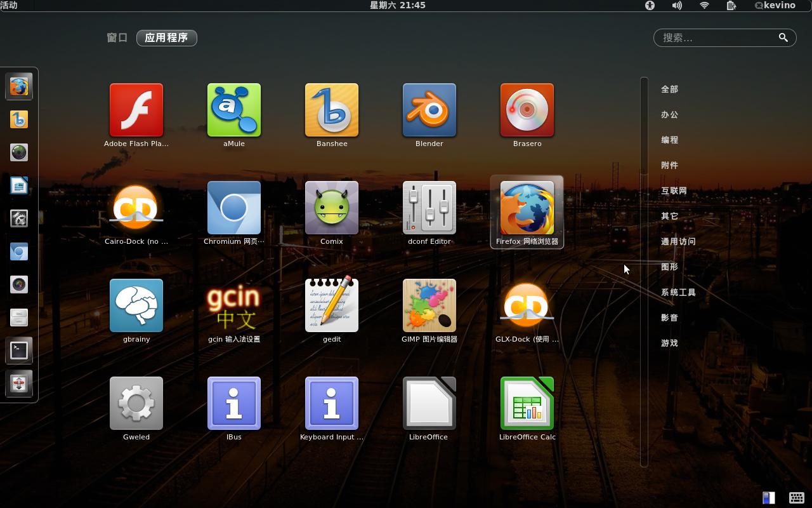The height and width of the screenshot is (508, 812).
Task: Launch the Terminal from the dash
Action: [x=19, y=351]
